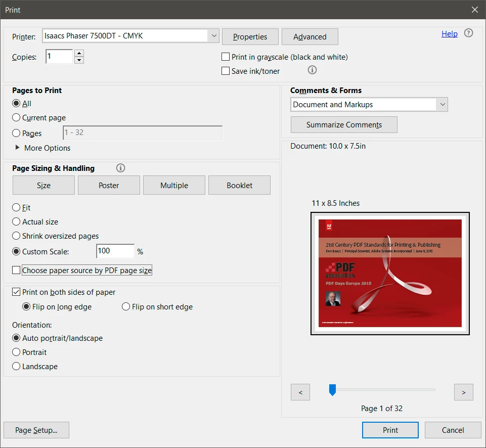Expand More Options under Pages to Print
Viewport: 486px width, 448px height.
(17, 148)
